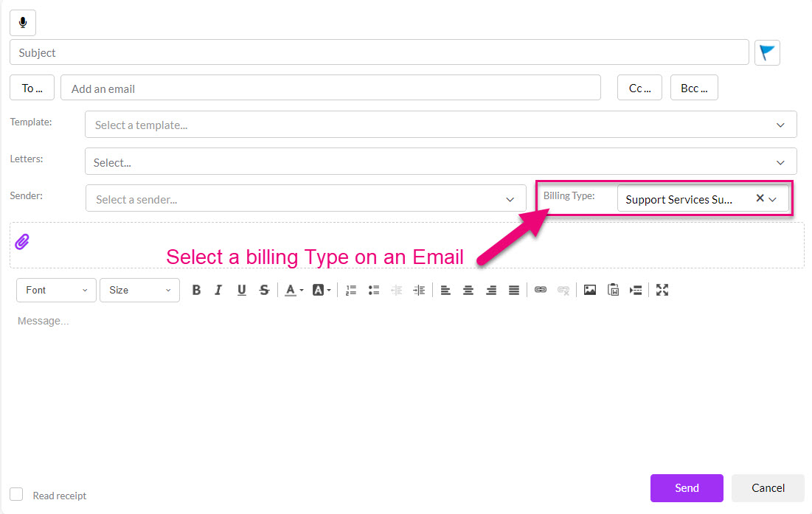
Task: Open the Sender dropdown list
Action: coord(305,198)
